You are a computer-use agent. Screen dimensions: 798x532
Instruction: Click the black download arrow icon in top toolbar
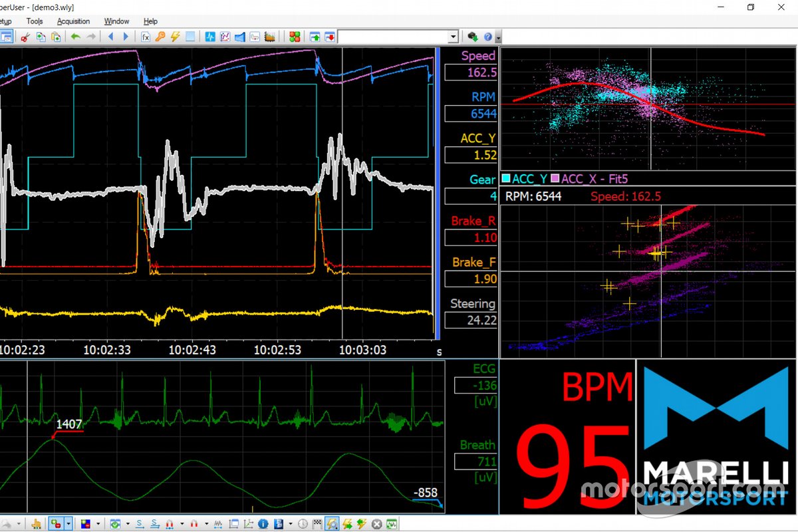click(473, 37)
